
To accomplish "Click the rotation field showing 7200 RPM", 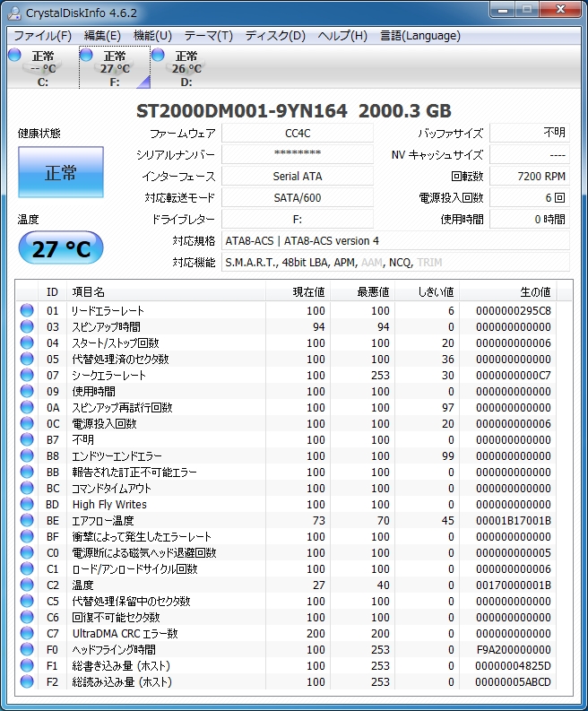I will (530, 176).
